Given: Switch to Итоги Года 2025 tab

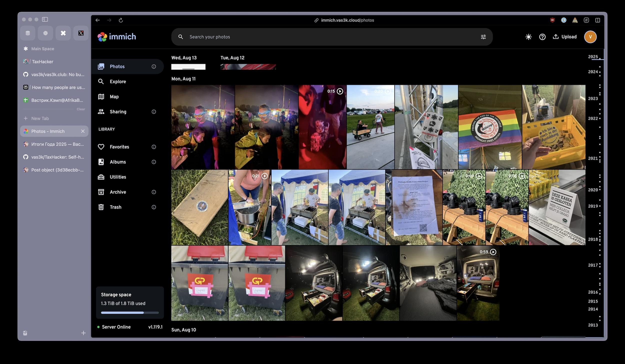Looking at the screenshot, I should click(x=57, y=144).
